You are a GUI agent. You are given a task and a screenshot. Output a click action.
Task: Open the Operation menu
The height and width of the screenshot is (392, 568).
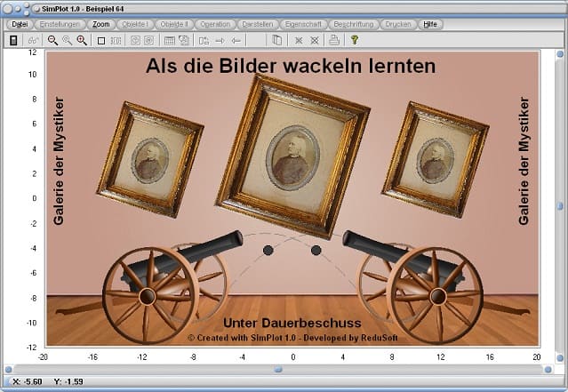[215, 24]
